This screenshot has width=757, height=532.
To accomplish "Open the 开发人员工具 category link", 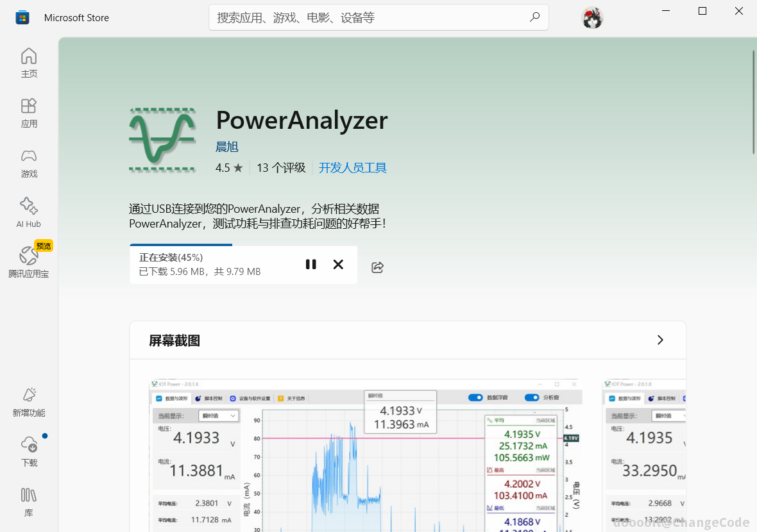I will [x=353, y=168].
